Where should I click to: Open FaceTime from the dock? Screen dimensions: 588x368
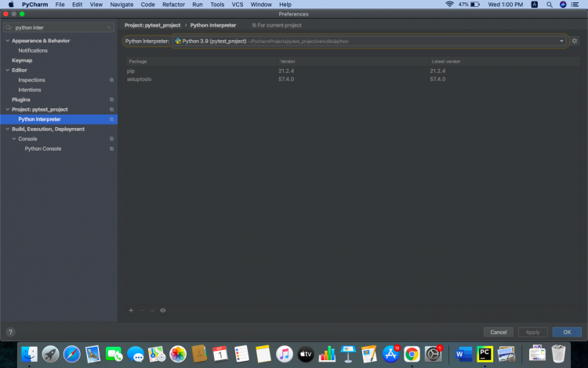(114, 354)
